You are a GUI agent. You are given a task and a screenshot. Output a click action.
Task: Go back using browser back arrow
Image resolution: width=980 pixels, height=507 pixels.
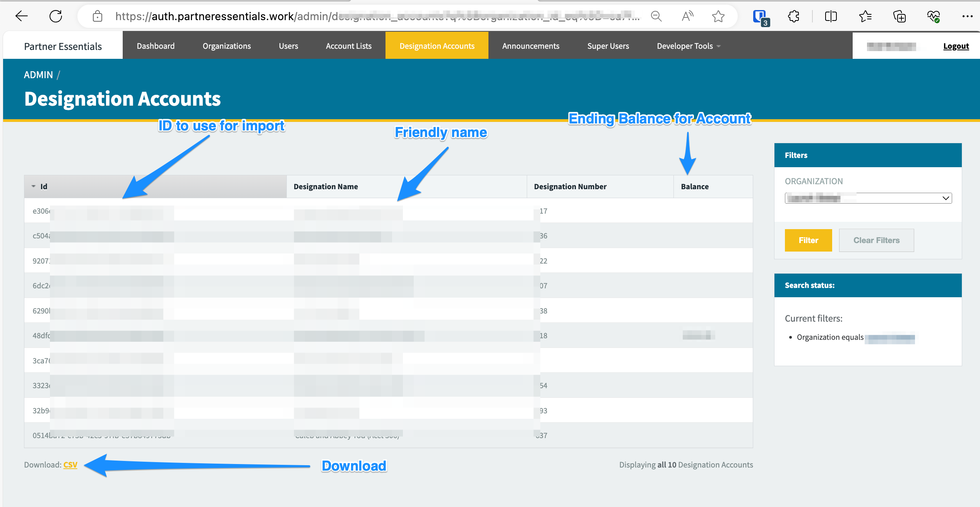(x=22, y=16)
